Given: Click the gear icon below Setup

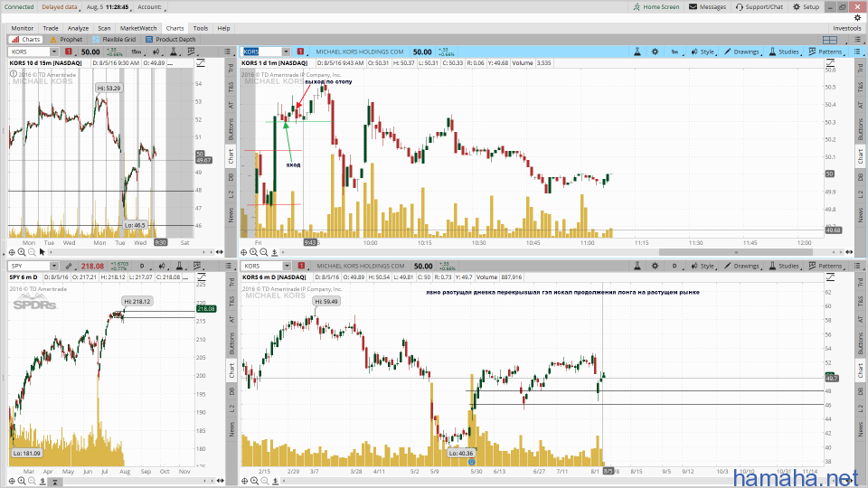Looking at the screenshot, I should [x=857, y=18].
